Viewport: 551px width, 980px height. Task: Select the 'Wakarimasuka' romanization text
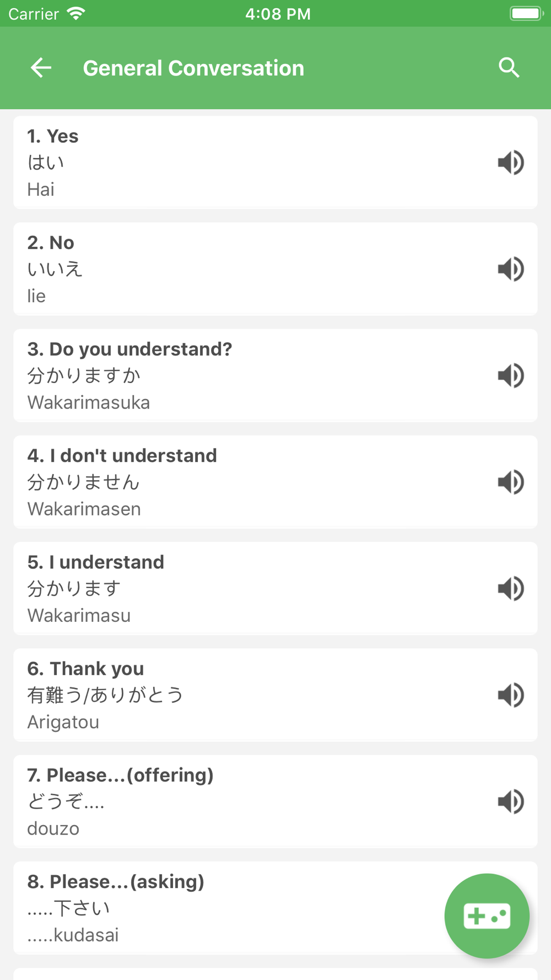point(89,402)
